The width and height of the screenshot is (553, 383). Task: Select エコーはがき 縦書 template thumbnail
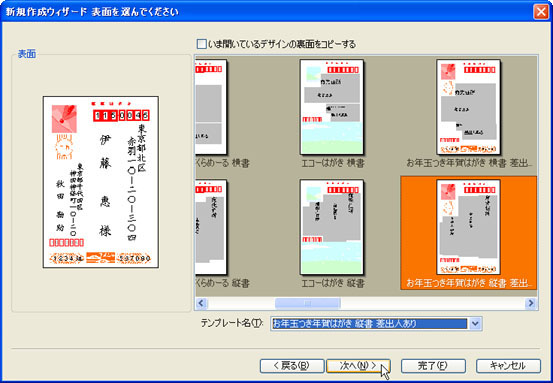[x=332, y=227]
